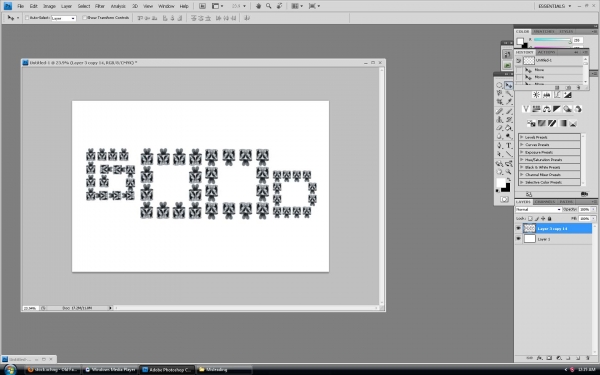Enable the Auto-Select checkbox
Image resolution: width=600 pixels, height=375 pixels.
click(27, 18)
